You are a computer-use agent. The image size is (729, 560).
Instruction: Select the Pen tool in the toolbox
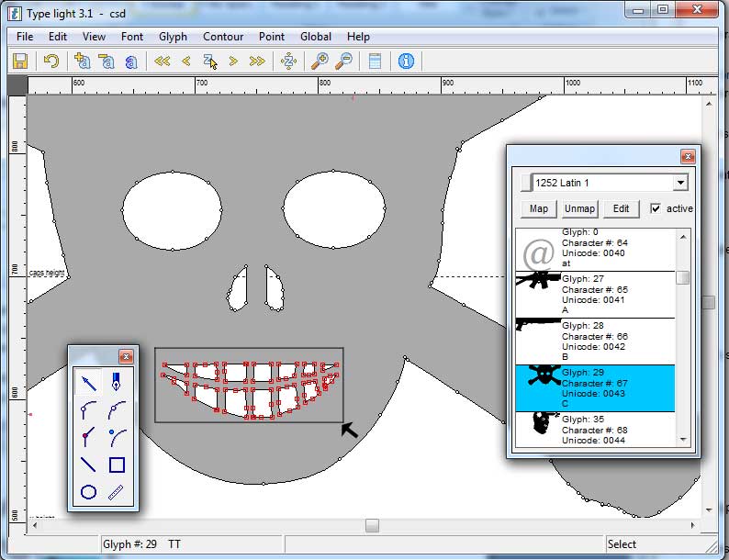click(x=117, y=380)
